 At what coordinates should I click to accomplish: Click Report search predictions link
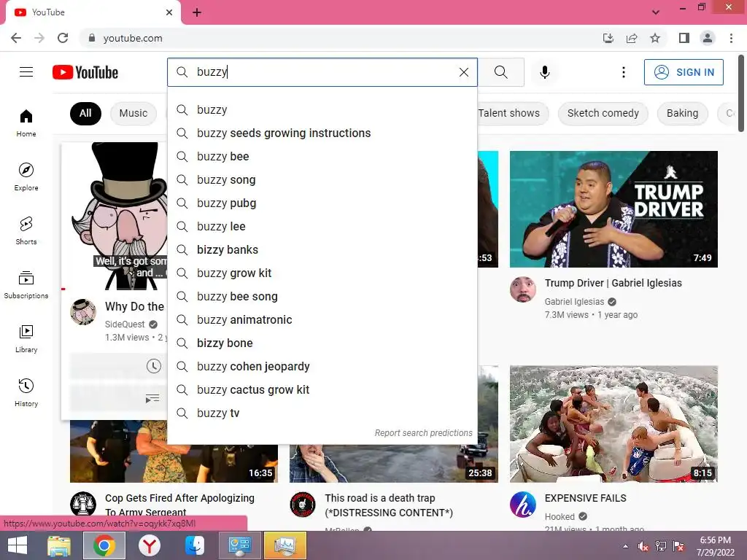pos(423,433)
